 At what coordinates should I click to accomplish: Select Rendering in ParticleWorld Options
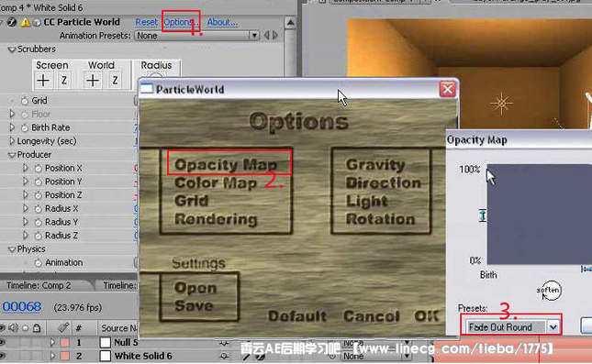(216, 219)
